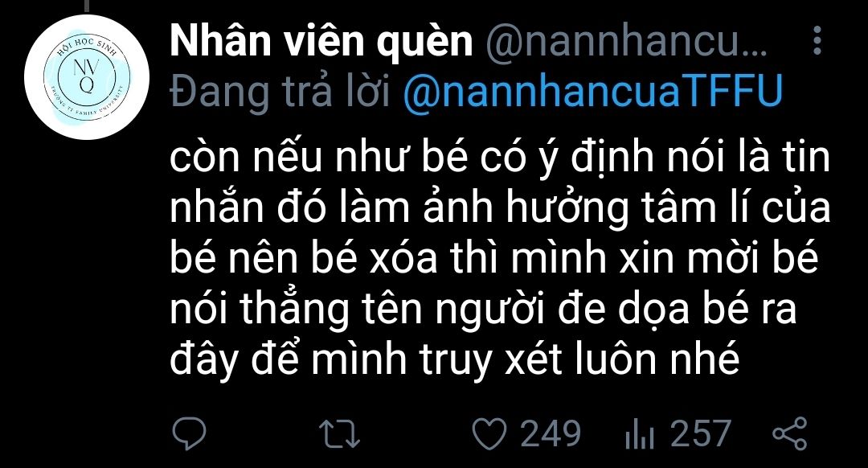The height and width of the screenshot is (468, 868).
Task: Select the 249 likes count
Action: (x=551, y=433)
